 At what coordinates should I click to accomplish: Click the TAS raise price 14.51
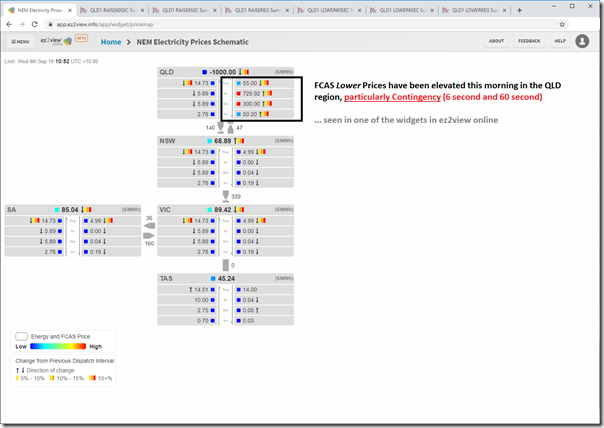click(201, 289)
